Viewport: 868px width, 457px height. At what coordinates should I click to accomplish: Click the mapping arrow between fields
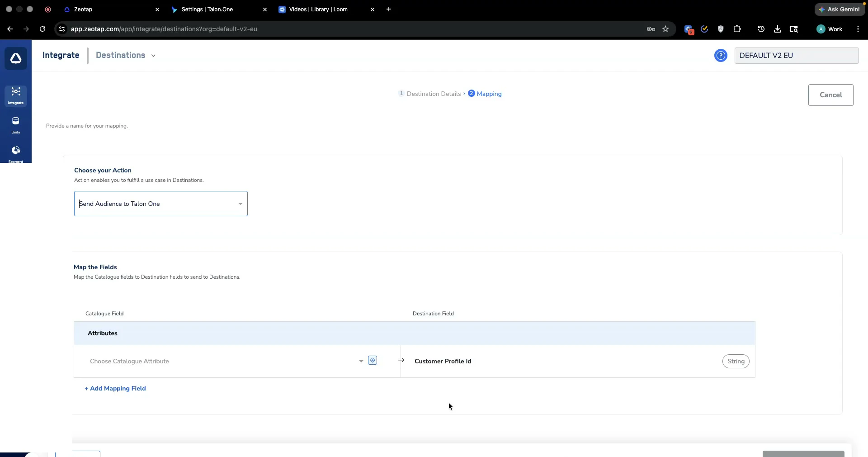coord(401,360)
